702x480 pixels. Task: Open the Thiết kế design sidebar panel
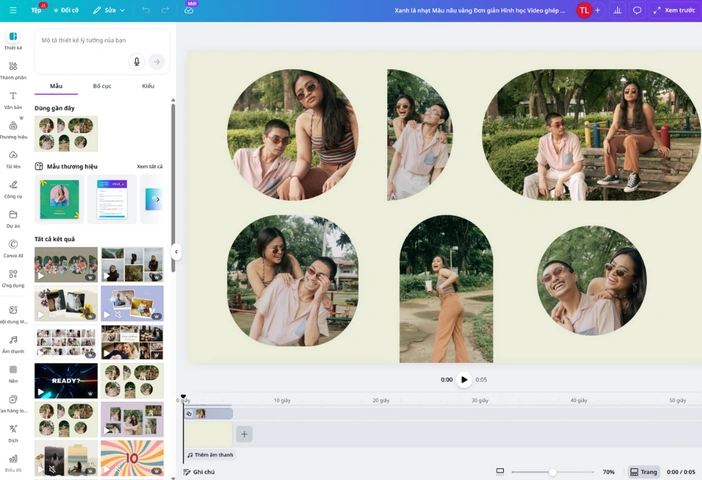tap(13, 40)
